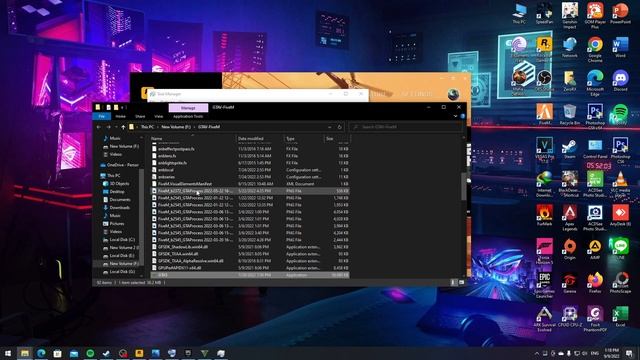
Task: Launch the Epic Games Launcher desktop icon
Action: (x=544, y=285)
